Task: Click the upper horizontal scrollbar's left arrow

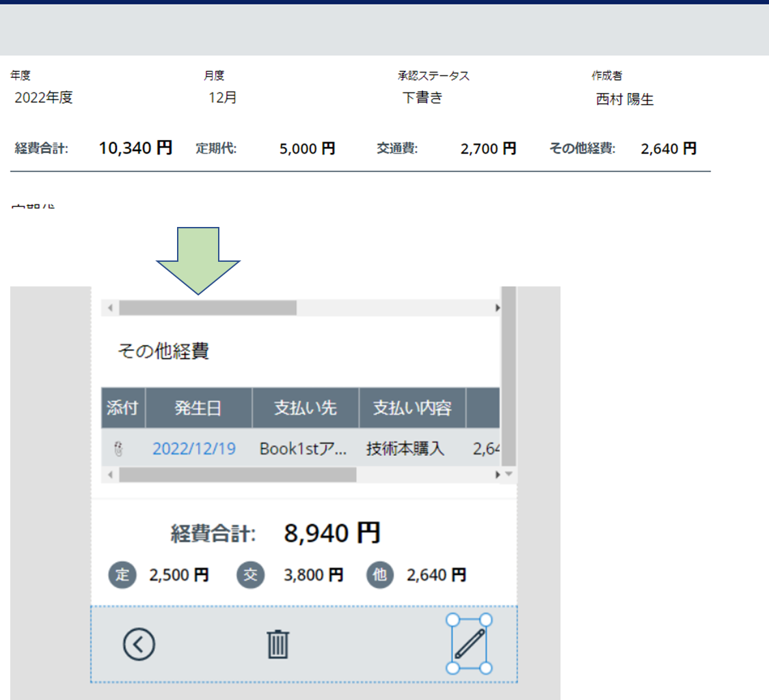Action: point(110,308)
